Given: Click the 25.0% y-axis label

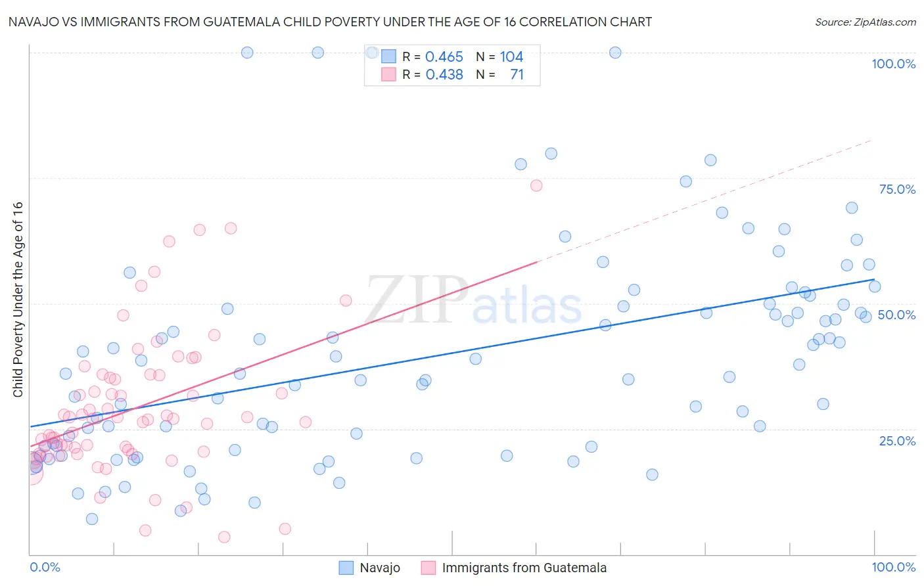Looking at the screenshot, I should point(897,441).
